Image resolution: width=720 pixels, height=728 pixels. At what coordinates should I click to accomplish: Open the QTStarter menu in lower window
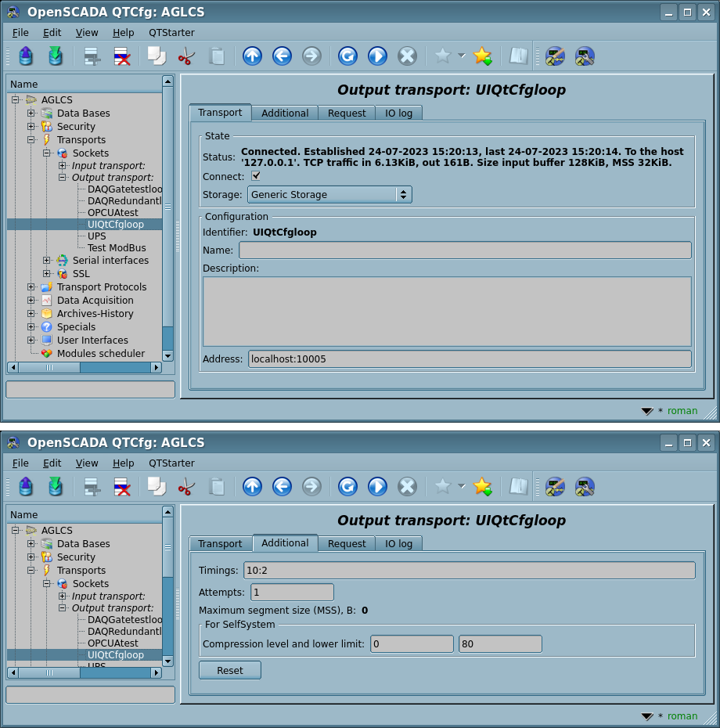[171, 463]
